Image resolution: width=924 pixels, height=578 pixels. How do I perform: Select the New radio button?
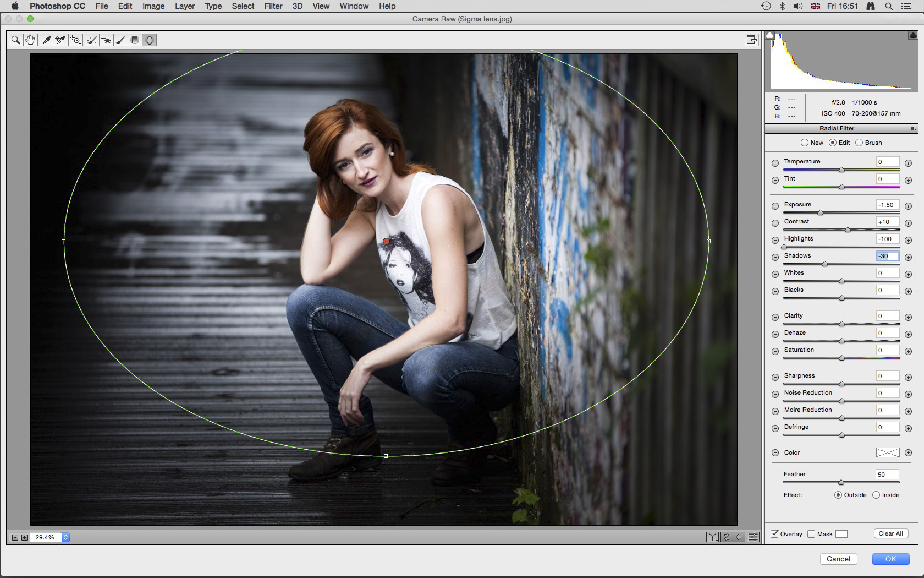[805, 143]
